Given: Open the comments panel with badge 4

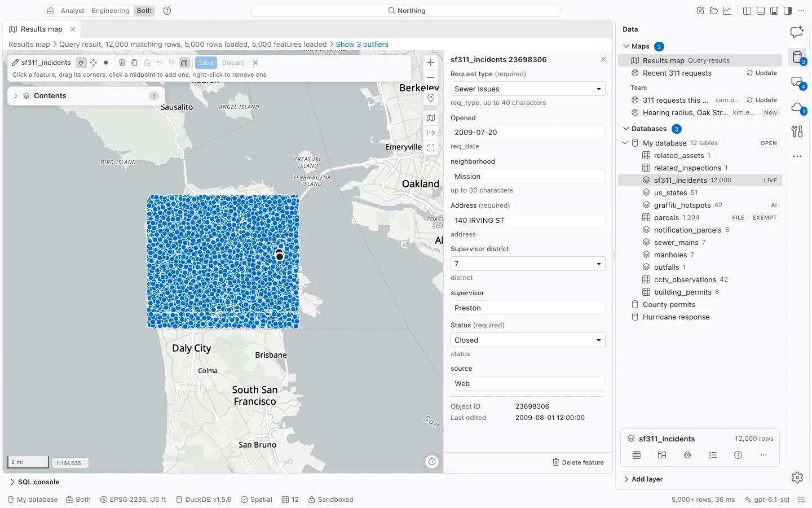Looking at the screenshot, I should point(797,82).
